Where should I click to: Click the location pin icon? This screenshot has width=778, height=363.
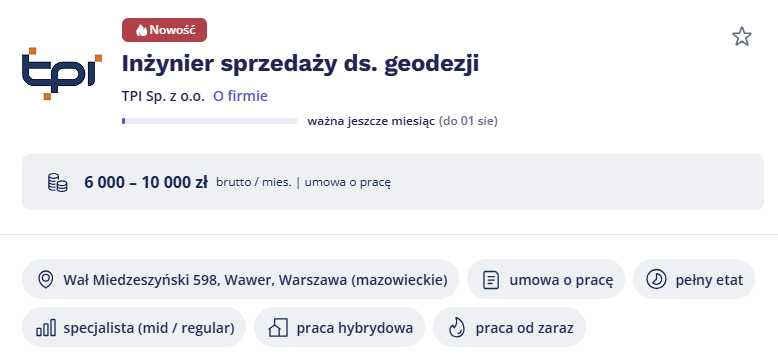[46, 280]
